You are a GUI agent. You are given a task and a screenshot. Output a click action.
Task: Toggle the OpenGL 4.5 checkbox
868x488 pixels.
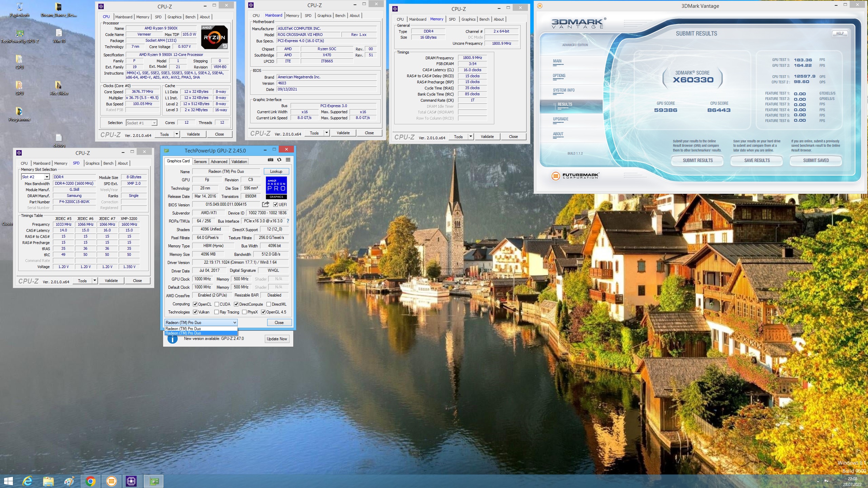pos(263,312)
